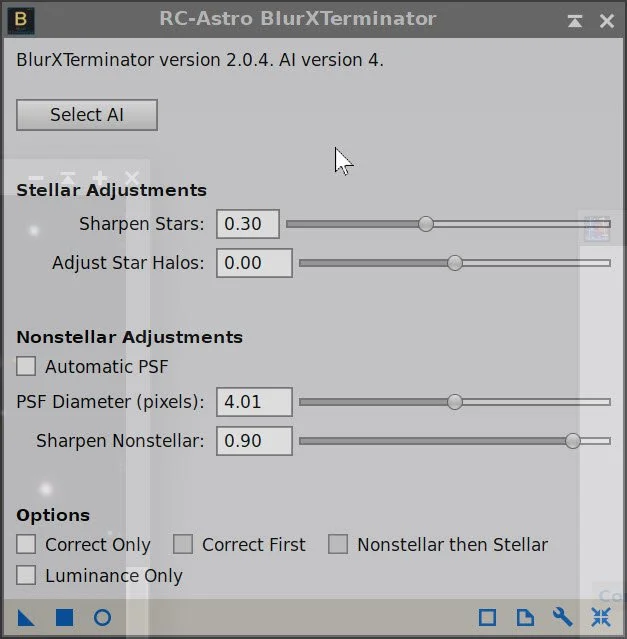This screenshot has height=639, width=627.
Task: Click the New Instance triangle icon
Action: [26, 617]
